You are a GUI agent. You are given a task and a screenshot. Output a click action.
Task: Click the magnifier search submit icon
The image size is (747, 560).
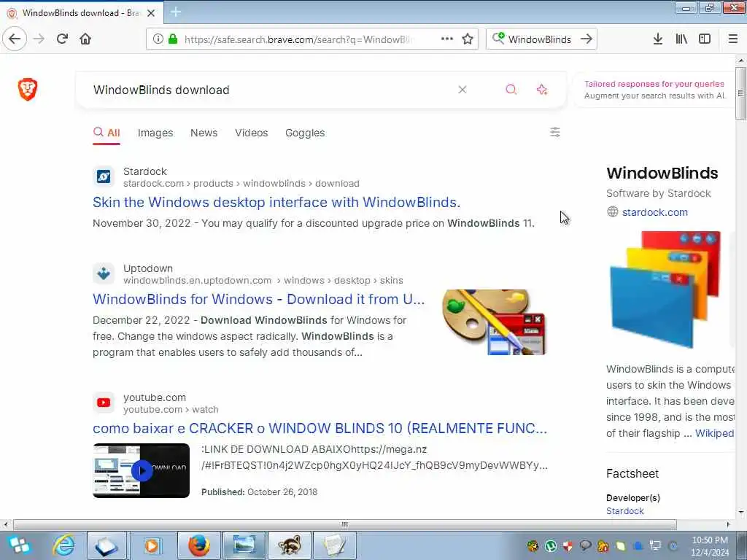click(x=511, y=90)
